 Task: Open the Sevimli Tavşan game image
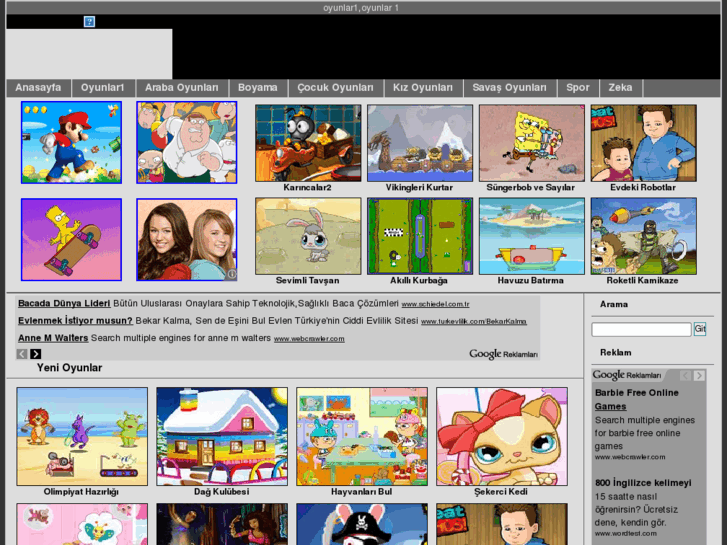(x=308, y=236)
